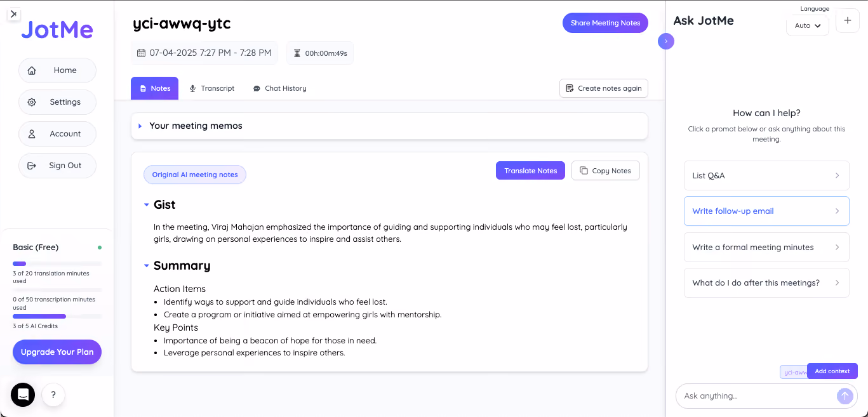Click the AI Credits progress bar
The image size is (868, 417).
point(57,316)
